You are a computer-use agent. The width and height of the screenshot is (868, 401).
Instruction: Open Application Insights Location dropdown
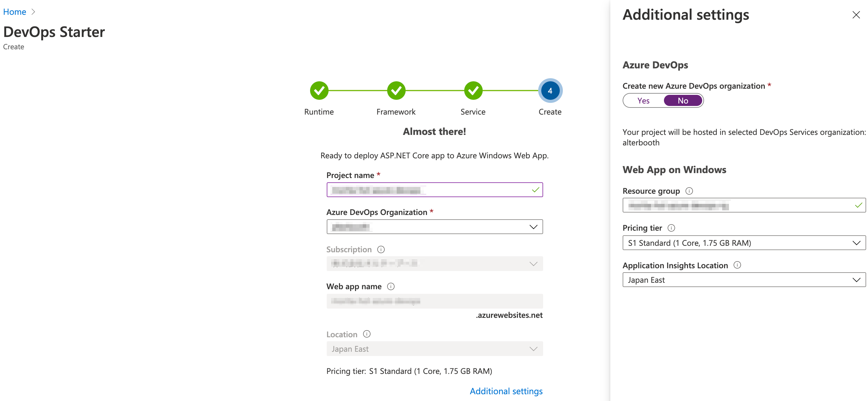[x=744, y=280]
